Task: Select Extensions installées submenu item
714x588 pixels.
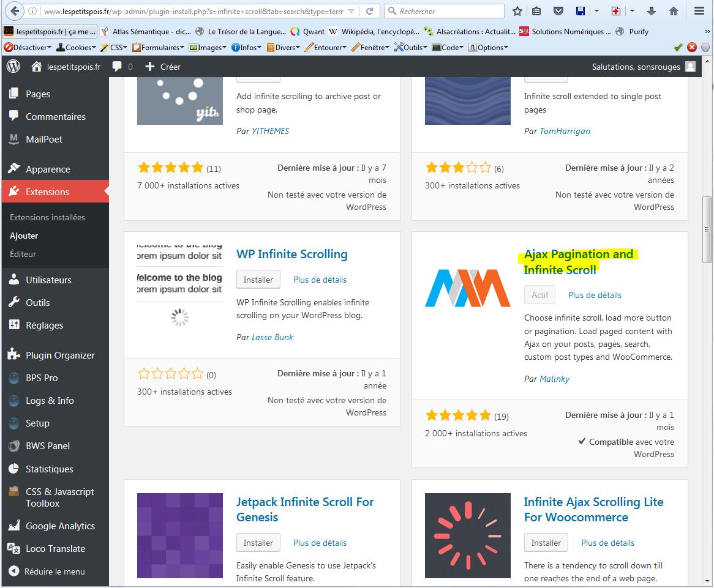Action: (x=47, y=217)
